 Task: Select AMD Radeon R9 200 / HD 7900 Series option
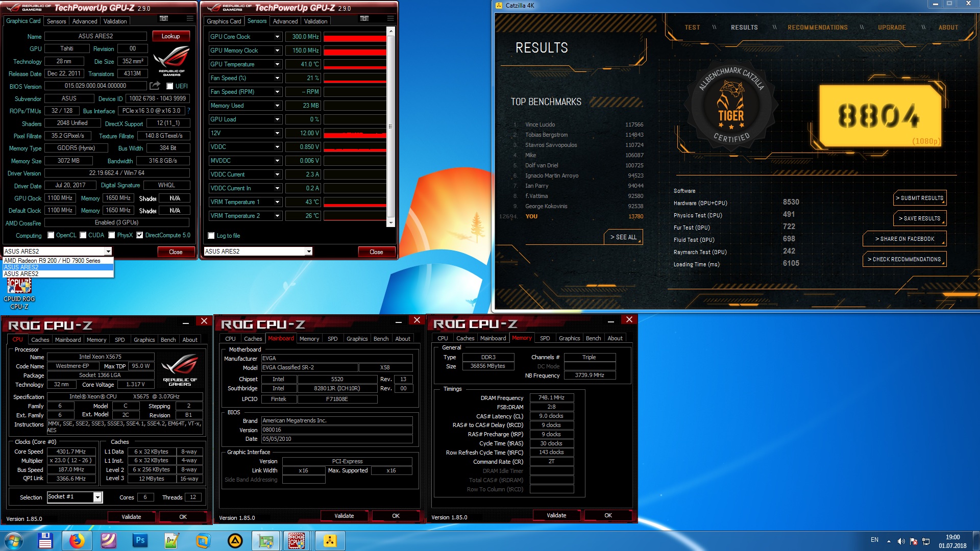click(58, 260)
